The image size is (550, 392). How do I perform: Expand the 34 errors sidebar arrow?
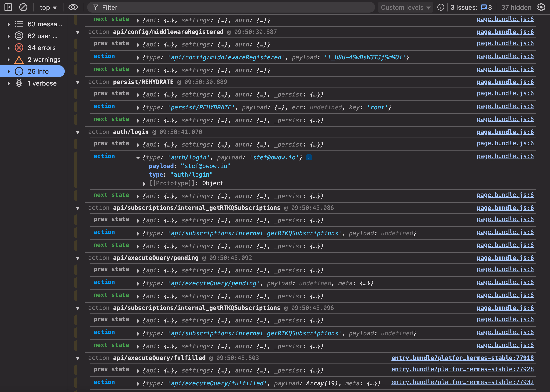click(8, 48)
